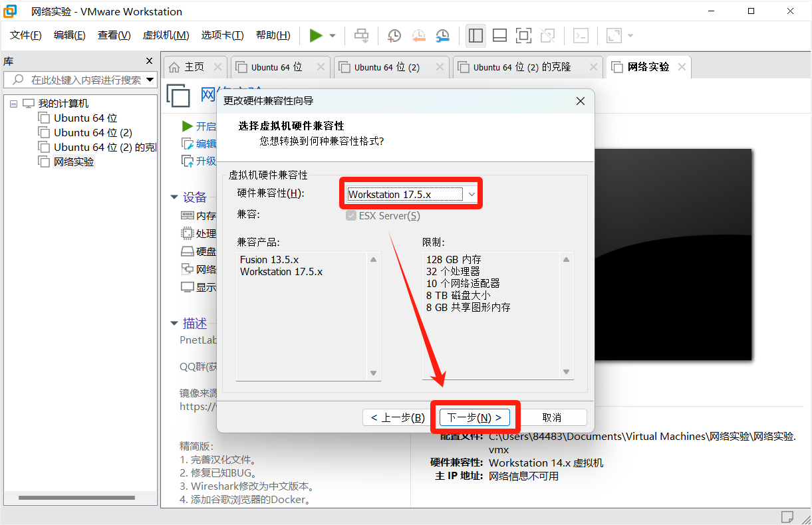812x525 pixels.
Task: Click the 取消 button
Action: [x=552, y=417]
